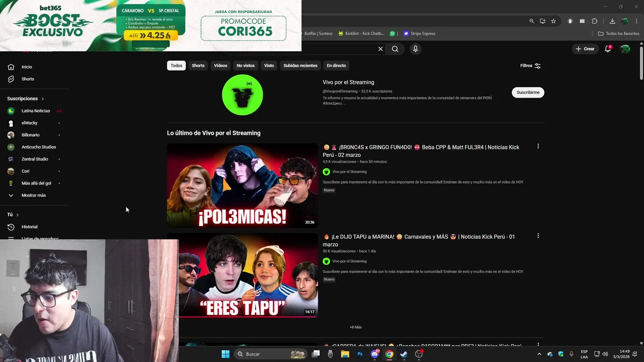
Task: Open Chrome extensions puzzle icon
Action: 595,21
